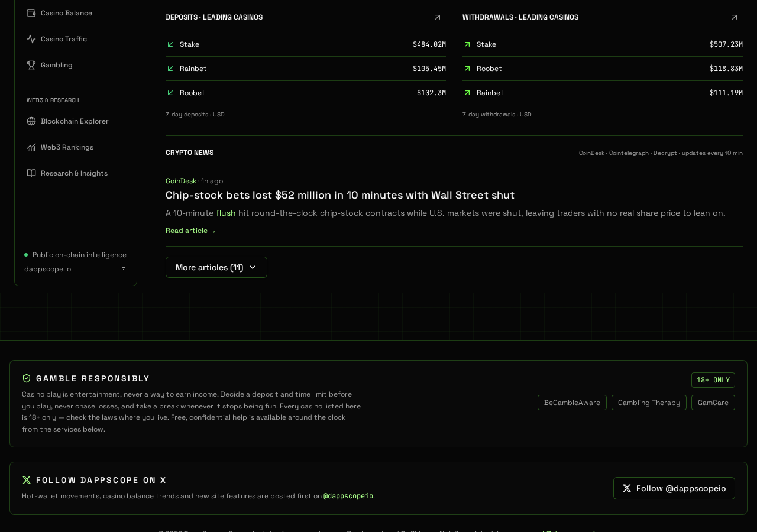Click the Stake withdrawal arrow icon
Image resolution: width=757 pixels, height=532 pixels.
tap(467, 44)
